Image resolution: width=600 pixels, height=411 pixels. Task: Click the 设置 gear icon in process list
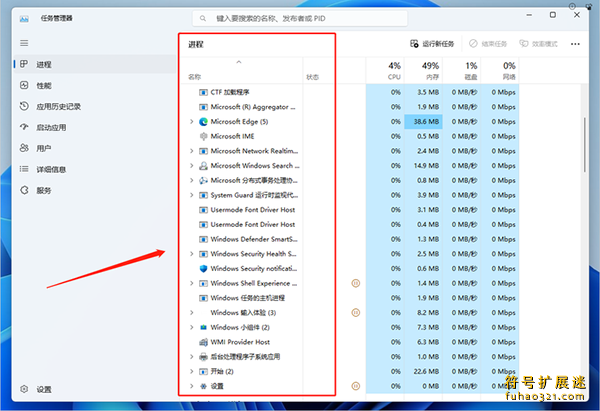203,386
